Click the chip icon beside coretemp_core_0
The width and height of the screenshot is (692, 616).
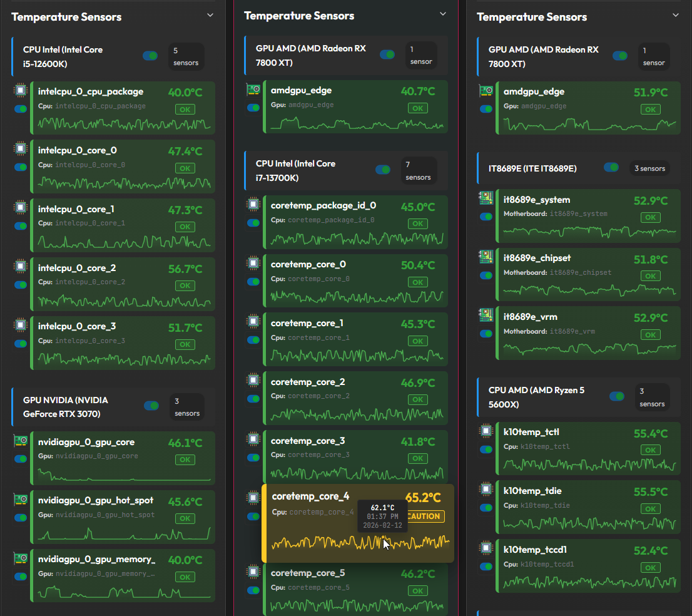pyautogui.click(x=253, y=263)
